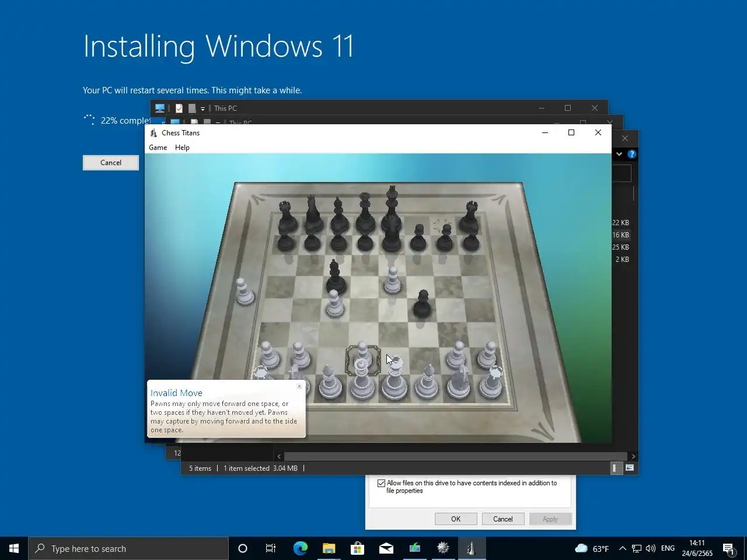Click the black bishop out in front of black's pawns

[335, 277]
